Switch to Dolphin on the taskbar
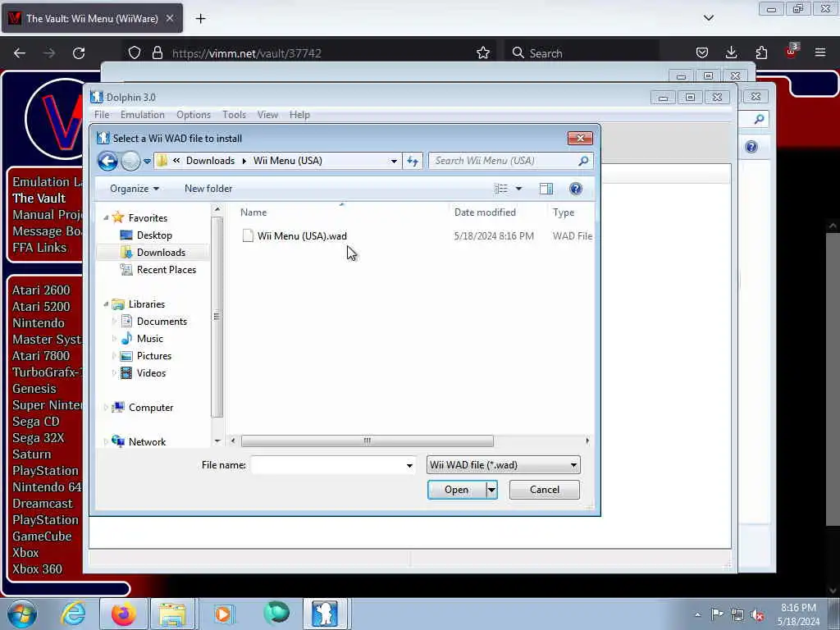This screenshot has height=630, width=840. [x=325, y=614]
